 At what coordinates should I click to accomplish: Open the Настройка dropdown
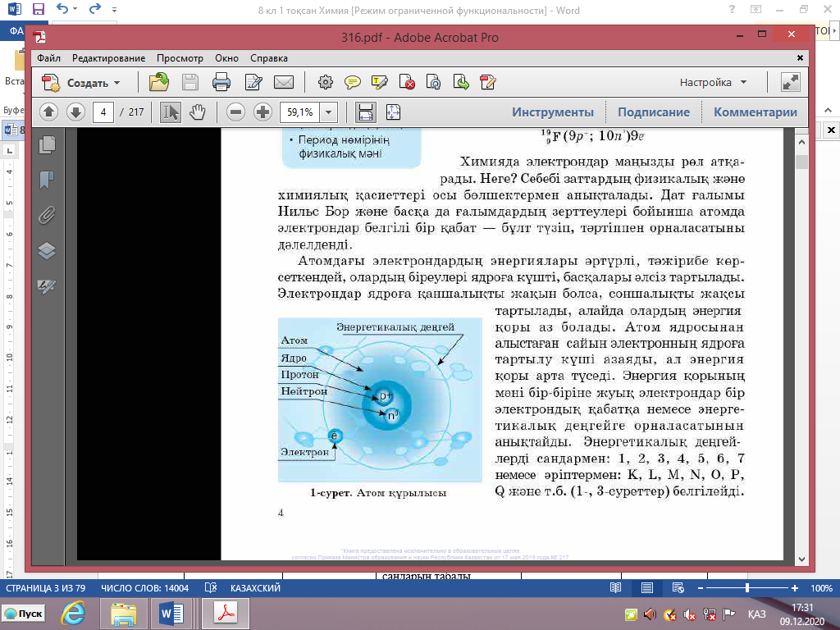[713, 83]
